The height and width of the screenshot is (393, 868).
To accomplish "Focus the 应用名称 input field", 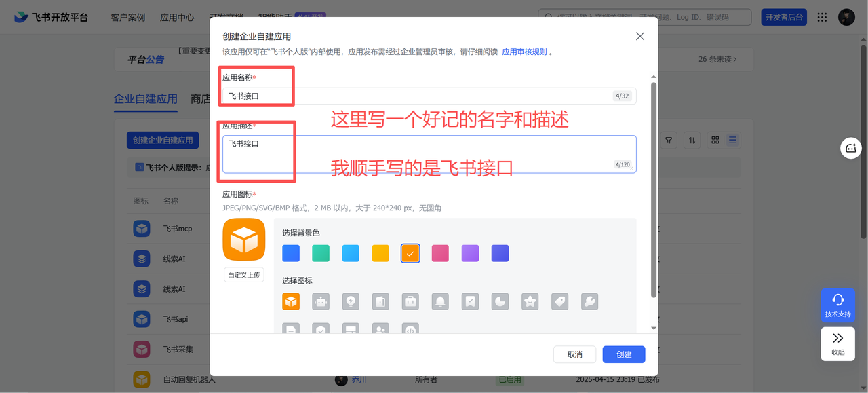I will (x=429, y=96).
